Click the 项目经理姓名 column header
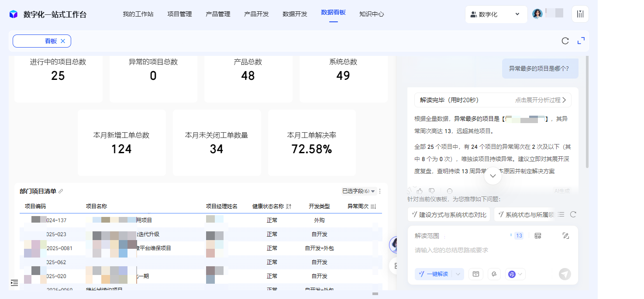The width and height of the screenshot is (644, 299). (222, 206)
